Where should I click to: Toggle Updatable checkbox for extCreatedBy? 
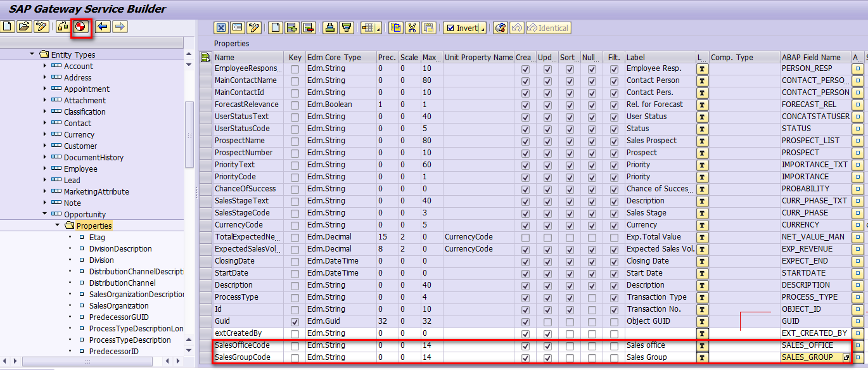point(547,334)
